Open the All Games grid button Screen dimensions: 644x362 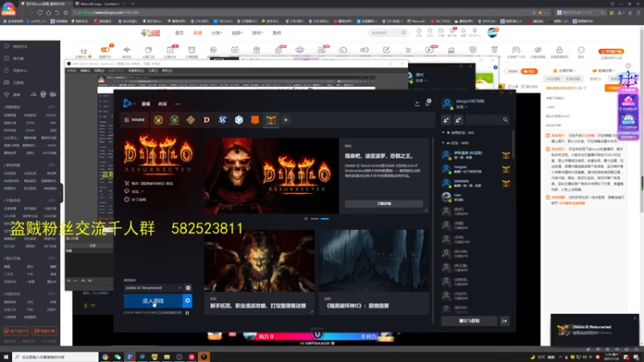(x=134, y=120)
